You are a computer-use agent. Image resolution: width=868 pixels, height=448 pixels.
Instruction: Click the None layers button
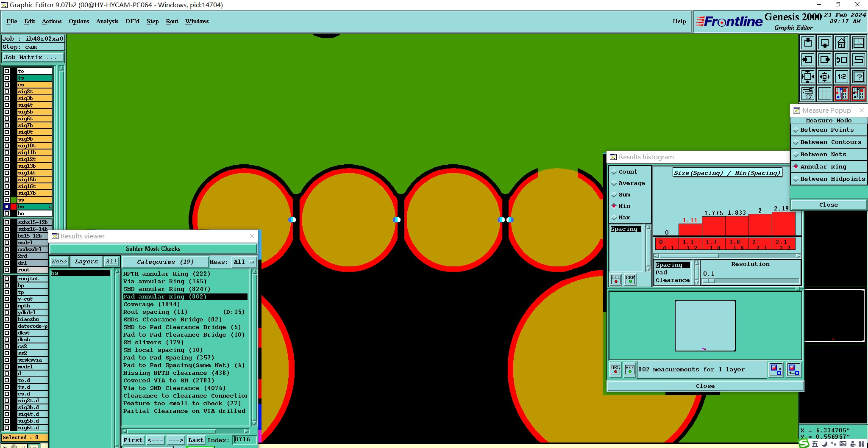tap(59, 262)
